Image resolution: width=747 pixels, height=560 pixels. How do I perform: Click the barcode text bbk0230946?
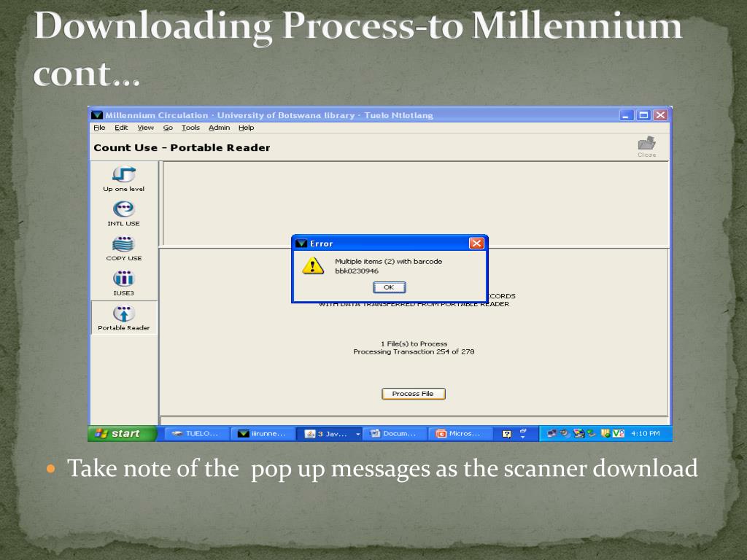pos(357,271)
